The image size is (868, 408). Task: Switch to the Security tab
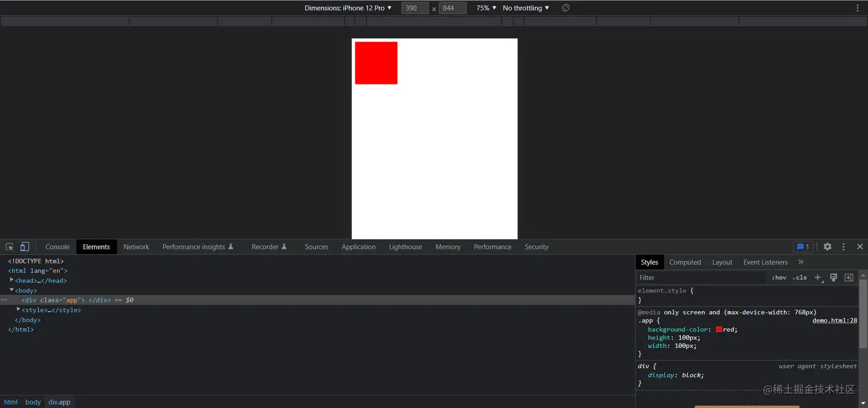536,247
